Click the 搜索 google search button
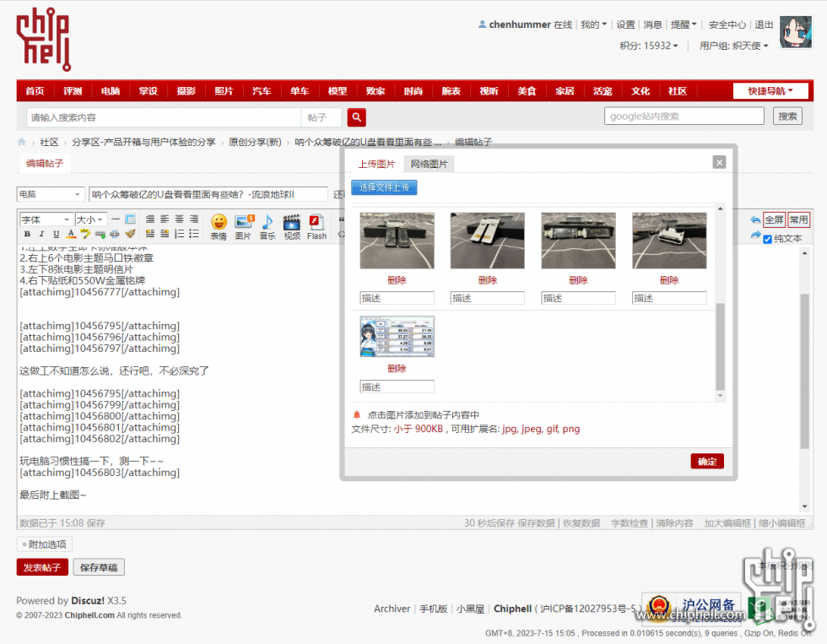 (787, 116)
